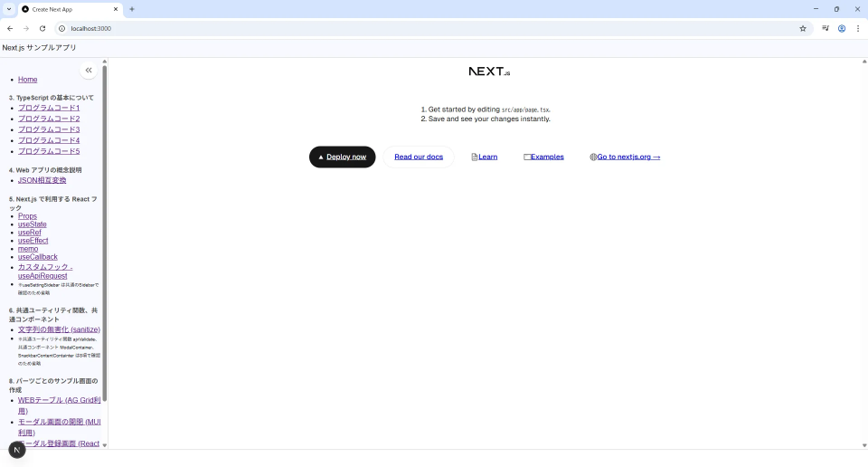Open プログラムコード1 link
The height and width of the screenshot is (467, 868).
coord(49,108)
